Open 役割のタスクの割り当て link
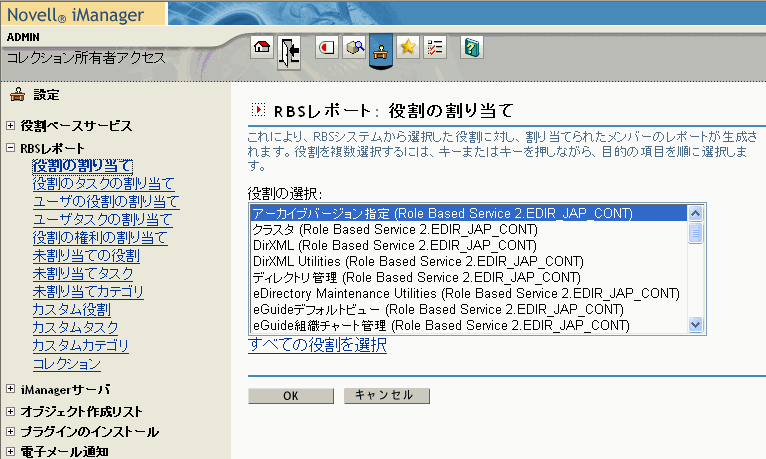 [104, 184]
